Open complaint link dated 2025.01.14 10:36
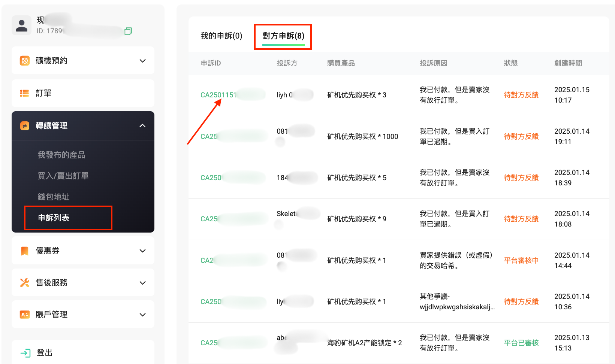This screenshot has height=364, width=615. (x=211, y=302)
